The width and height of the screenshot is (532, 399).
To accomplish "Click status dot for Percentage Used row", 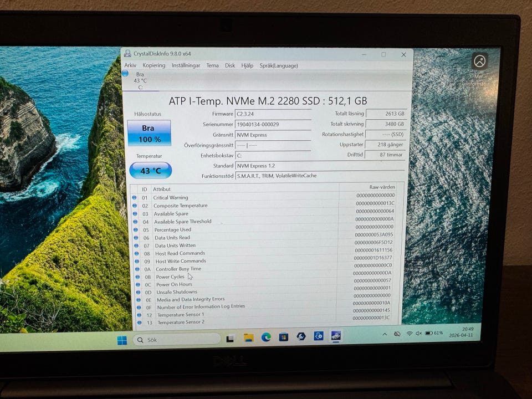I will pyautogui.click(x=136, y=229).
